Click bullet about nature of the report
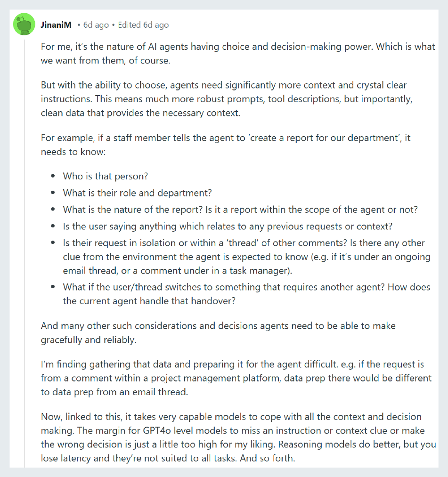This screenshot has width=448, height=477. 240,210
